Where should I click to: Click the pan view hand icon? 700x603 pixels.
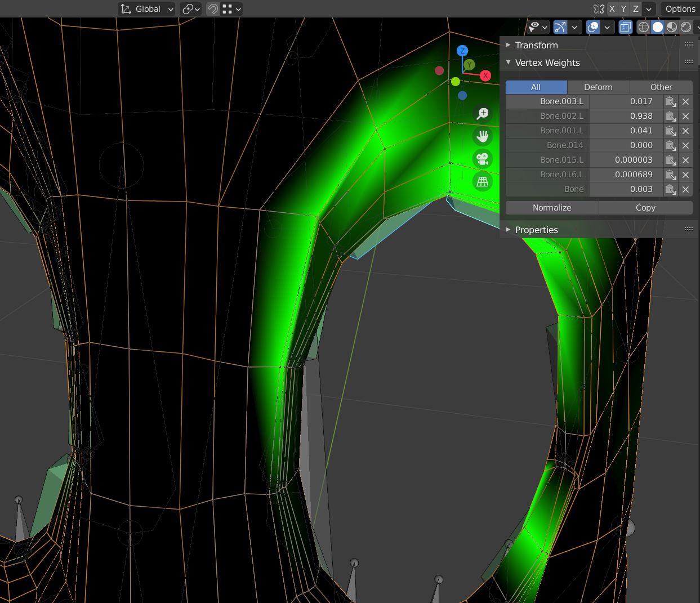click(x=483, y=136)
